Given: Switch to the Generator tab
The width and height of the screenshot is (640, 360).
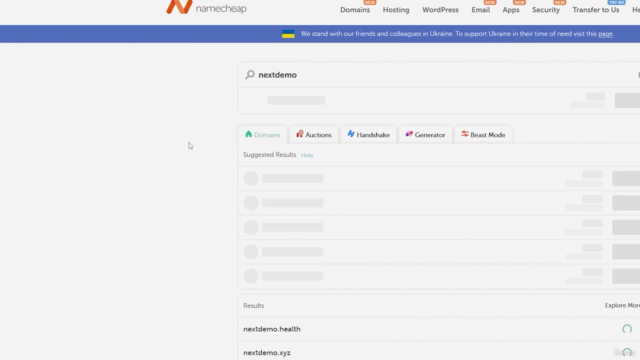Looking at the screenshot, I should (x=425, y=135).
